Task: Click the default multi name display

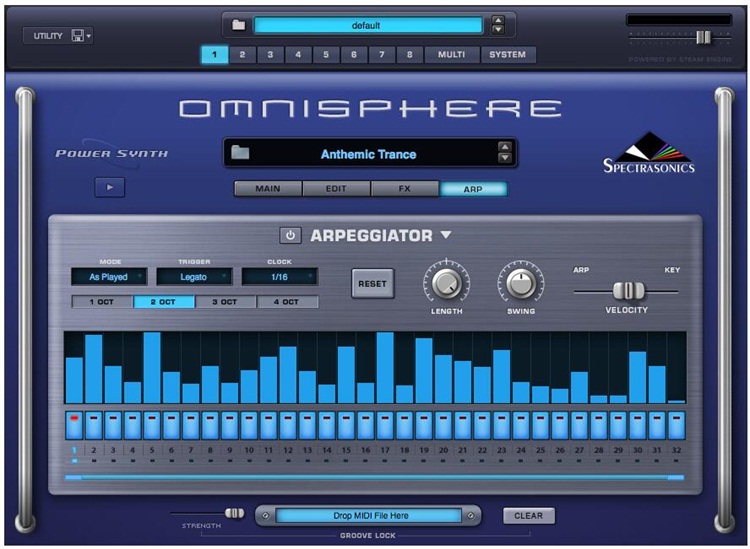Action: (x=367, y=25)
